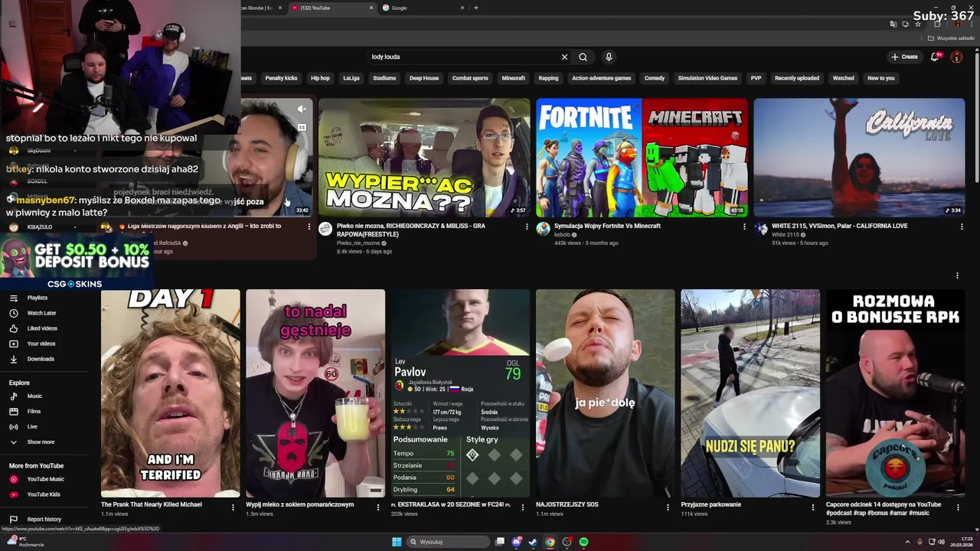
Task: Open options for 'Przyjazne parkowanie' short
Action: click(x=813, y=507)
